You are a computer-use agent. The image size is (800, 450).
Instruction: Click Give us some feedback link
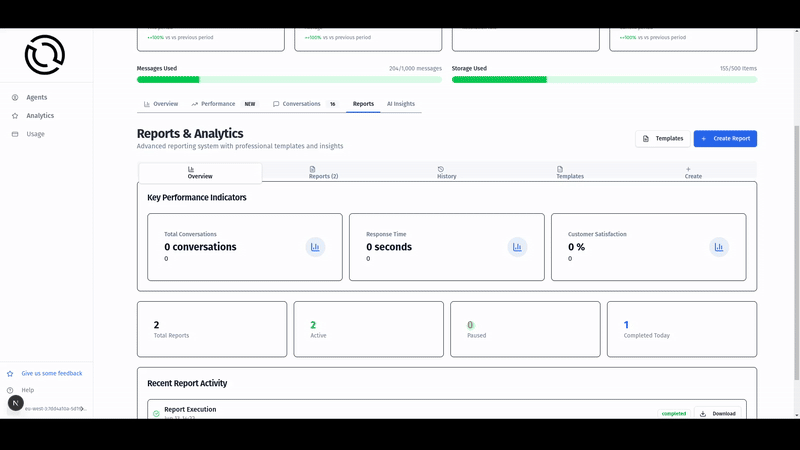52,373
